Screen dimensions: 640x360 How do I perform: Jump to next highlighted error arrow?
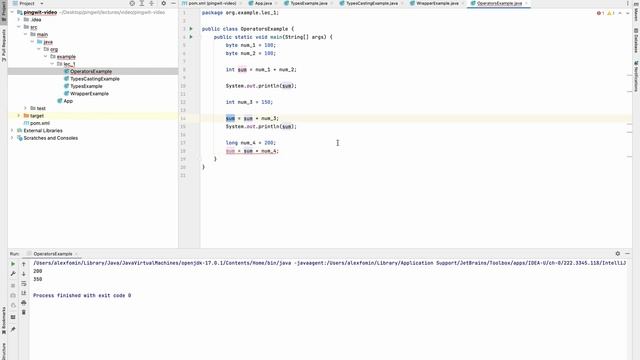coord(628,13)
